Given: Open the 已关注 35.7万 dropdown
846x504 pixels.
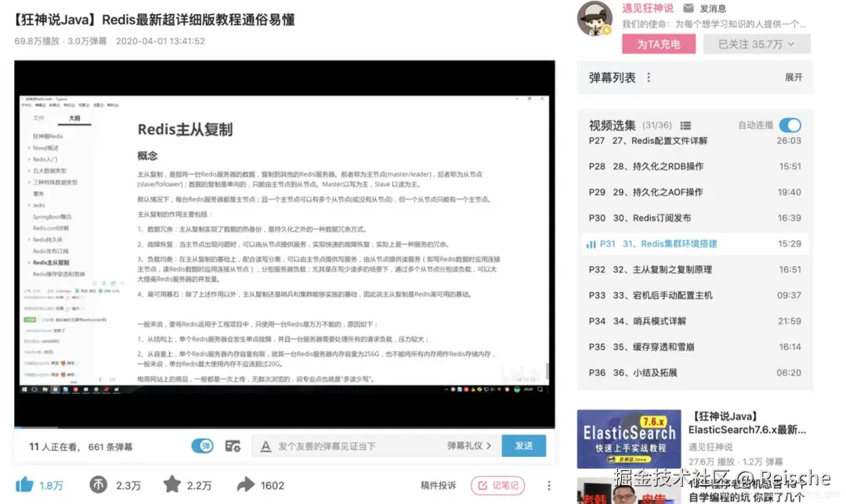Looking at the screenshot, I should [756, 44].
